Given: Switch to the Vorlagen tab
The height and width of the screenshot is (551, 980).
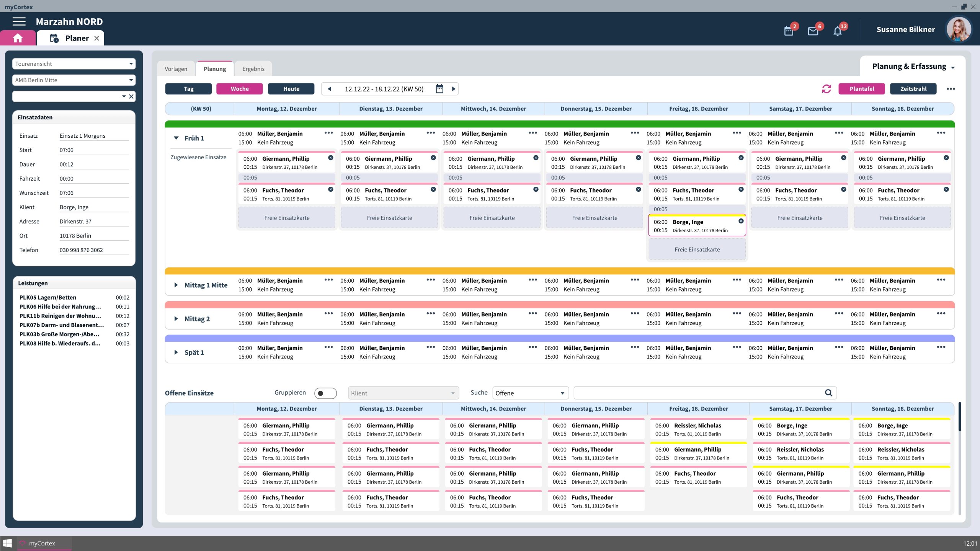Looking at the screenshot, I should (x=176, y=69).
